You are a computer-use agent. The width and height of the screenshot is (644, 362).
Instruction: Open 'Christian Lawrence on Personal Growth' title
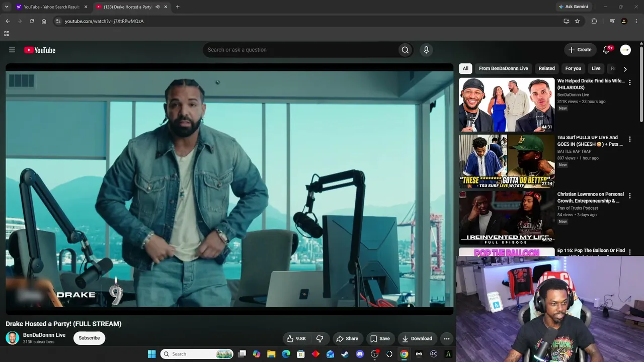[591, 198]
